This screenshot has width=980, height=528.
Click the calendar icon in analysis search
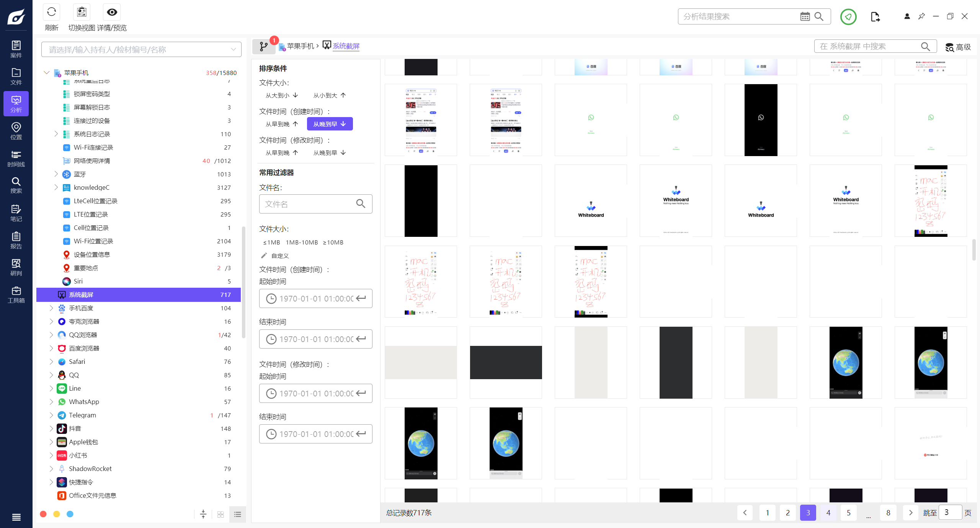tap(805, 16)
